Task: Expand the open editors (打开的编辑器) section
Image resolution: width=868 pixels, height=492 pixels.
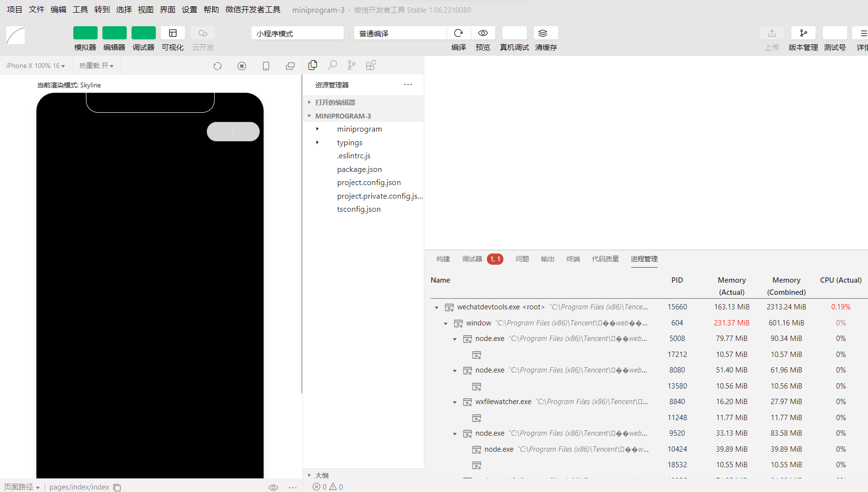Action: pyautogui.click(x=363, y=102)
